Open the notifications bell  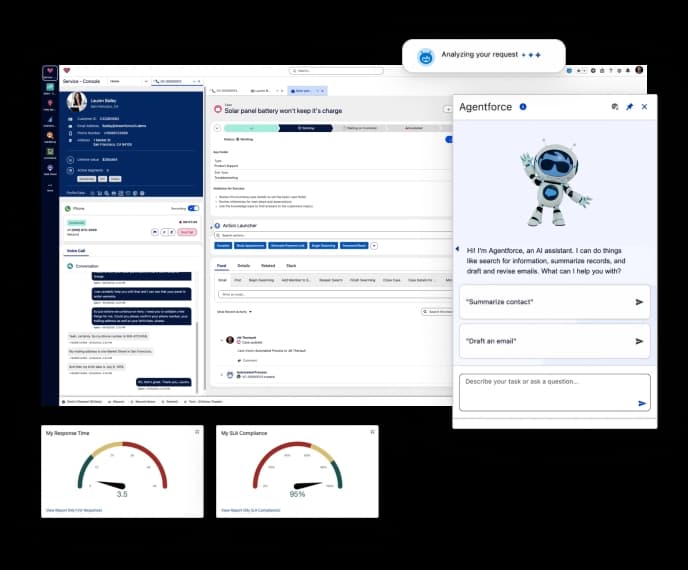coord(628,71)
